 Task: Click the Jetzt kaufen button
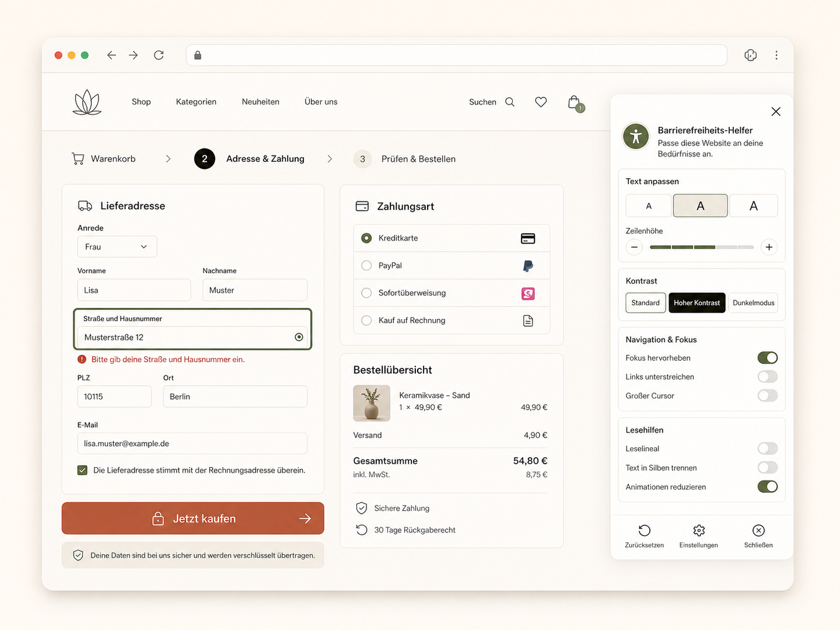click(193, 518)
